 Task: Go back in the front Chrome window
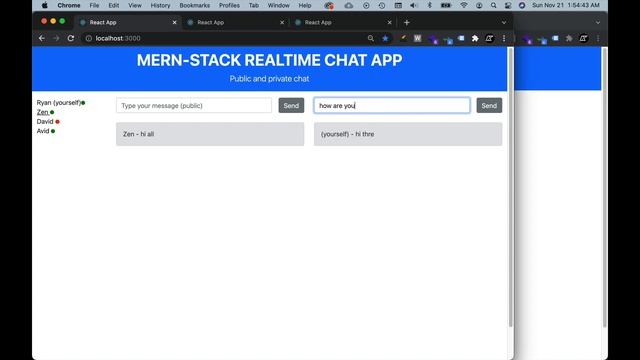pos(42,38)
